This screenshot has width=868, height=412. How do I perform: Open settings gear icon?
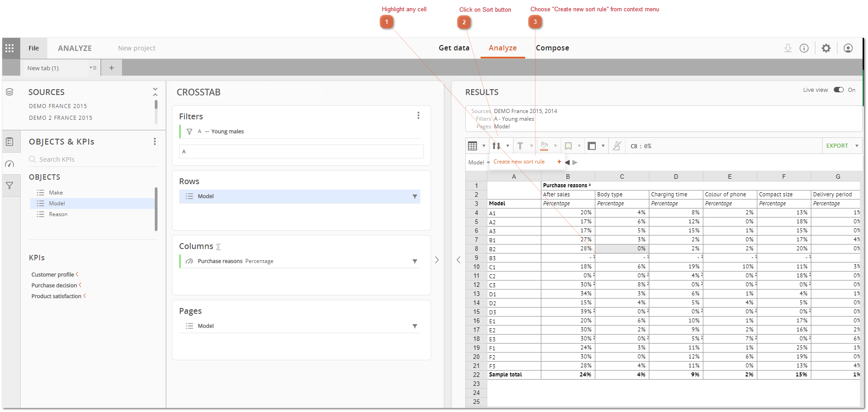(x=826, y=48)
